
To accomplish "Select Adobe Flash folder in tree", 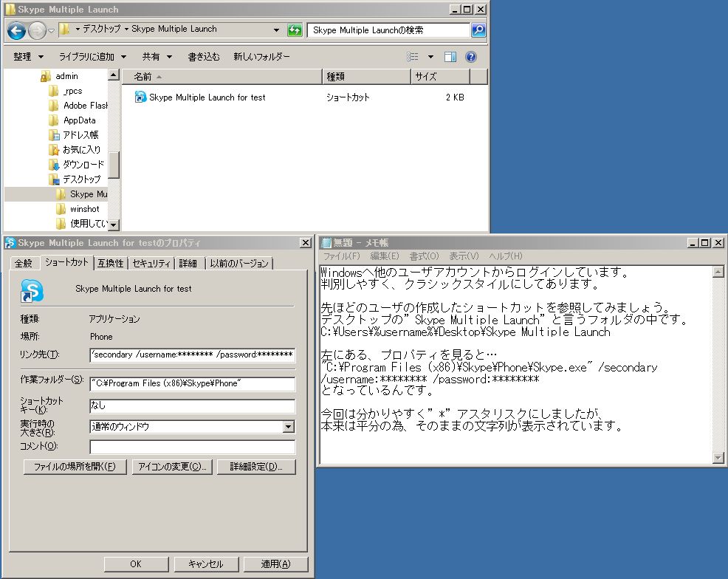I will [x=78, y=106].
